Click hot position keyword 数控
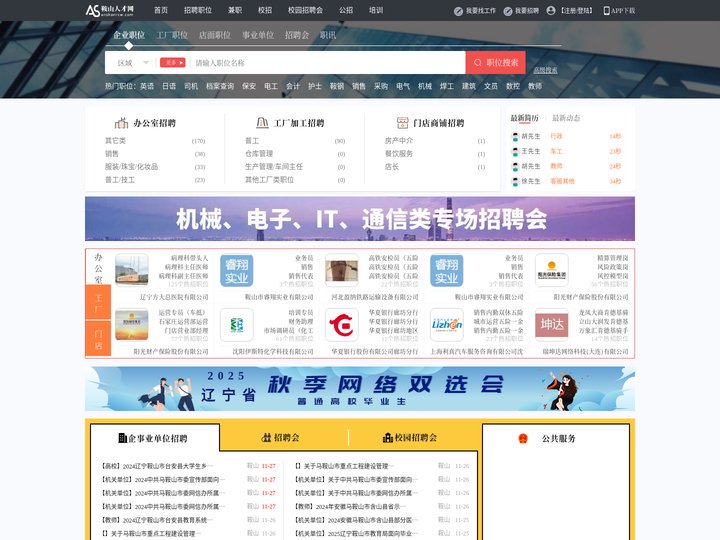Viewport: 720px width, 540px height. click(513, 86)
